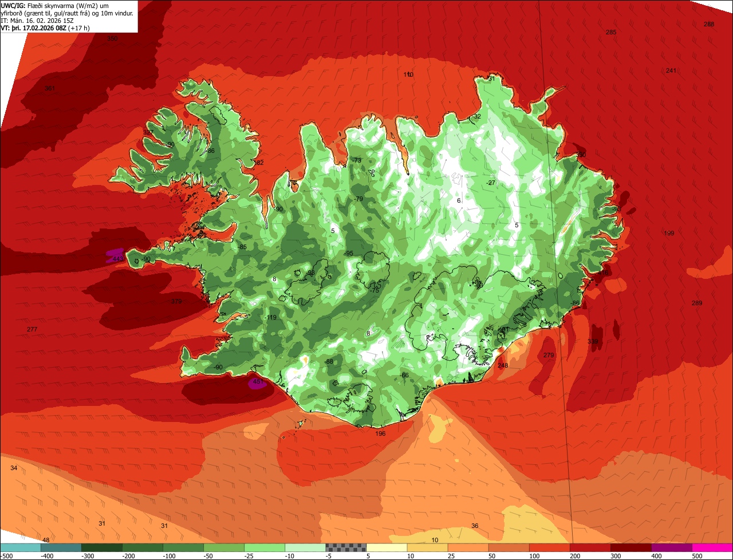
Task: Click the map value -27
Action: pyautogui.click(x=490, y=183)
